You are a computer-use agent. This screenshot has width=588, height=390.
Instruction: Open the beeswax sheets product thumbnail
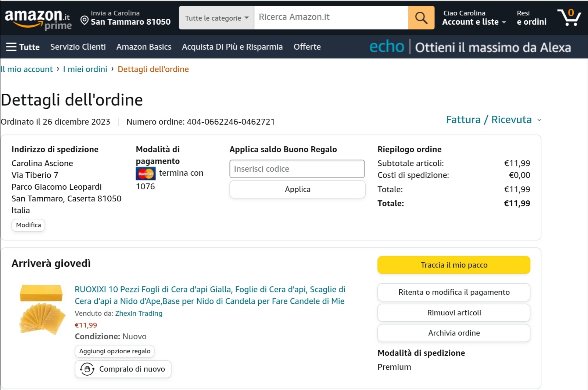pos(42,310)
